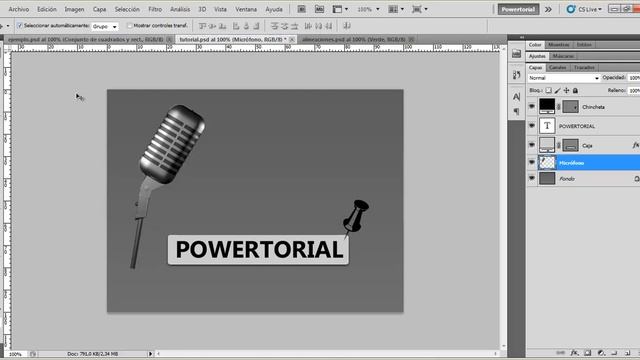This screenshot has height=360, width=640.
Task: Open the CS Live menu
Action: (584, 9)
